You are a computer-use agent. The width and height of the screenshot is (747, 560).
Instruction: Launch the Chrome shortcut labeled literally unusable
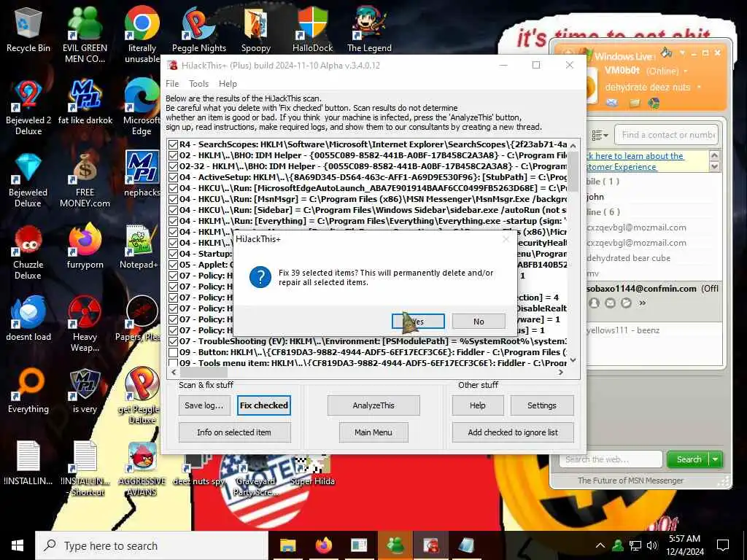click(142, 34)
